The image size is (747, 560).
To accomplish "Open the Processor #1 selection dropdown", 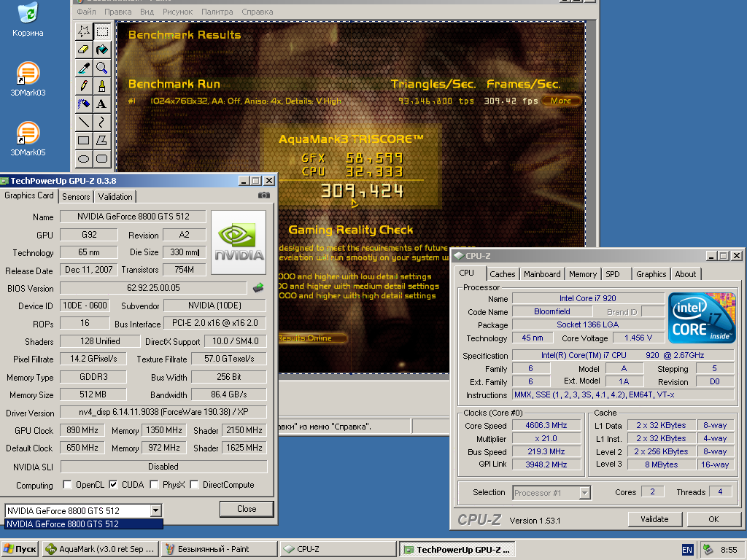I will [584, 493].
